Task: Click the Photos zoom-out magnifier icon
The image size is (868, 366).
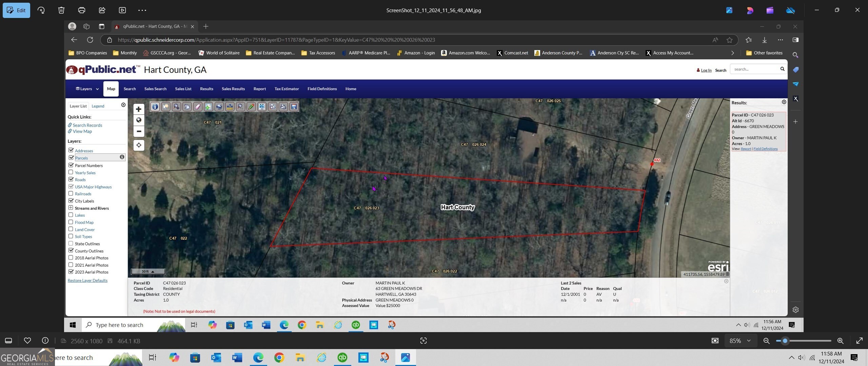Action: tap(766, 341)
